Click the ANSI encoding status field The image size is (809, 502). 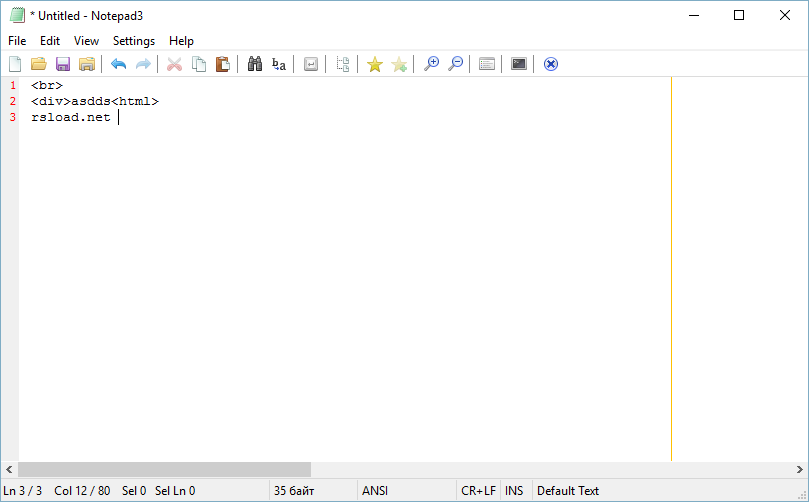coord(375,491)
